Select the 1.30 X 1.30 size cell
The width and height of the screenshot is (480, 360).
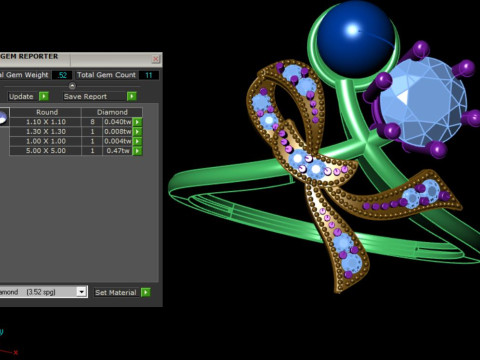pos(46,132)
